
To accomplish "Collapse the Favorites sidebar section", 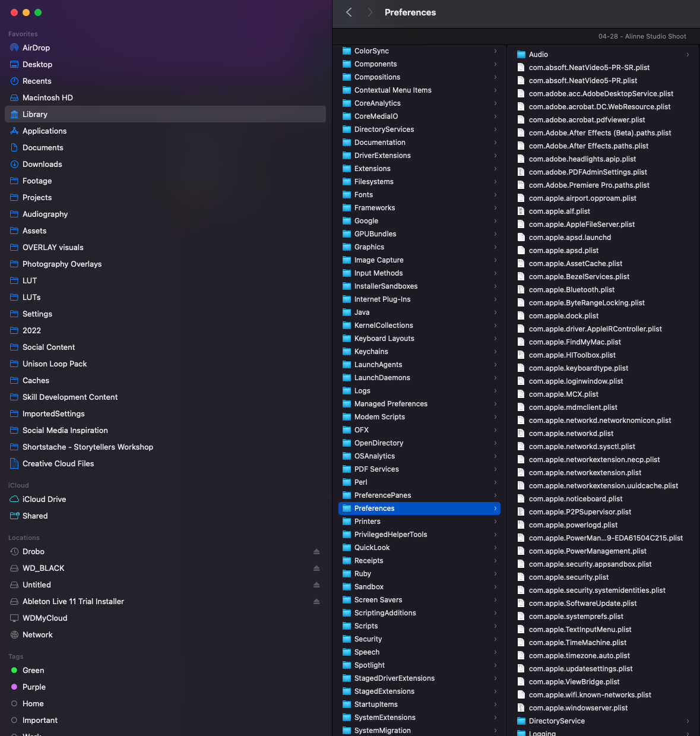I will pos(23,34).
